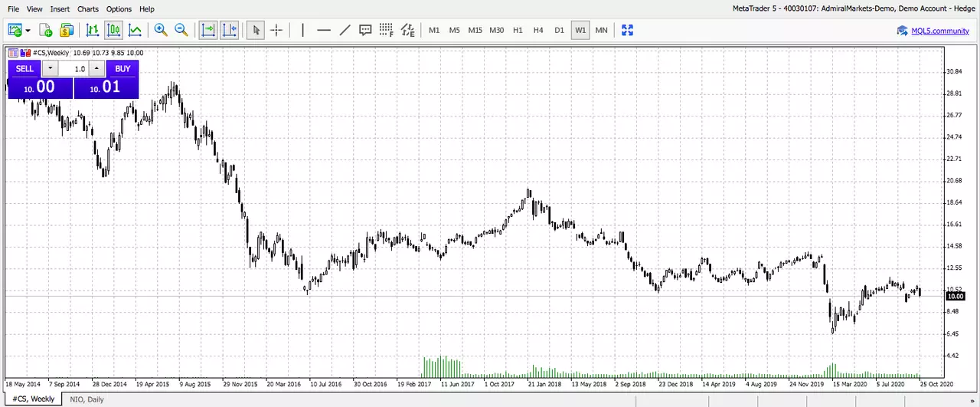Open the Insert menu
Viewport: 980px width, 407px height.
[x=60, y=9]
